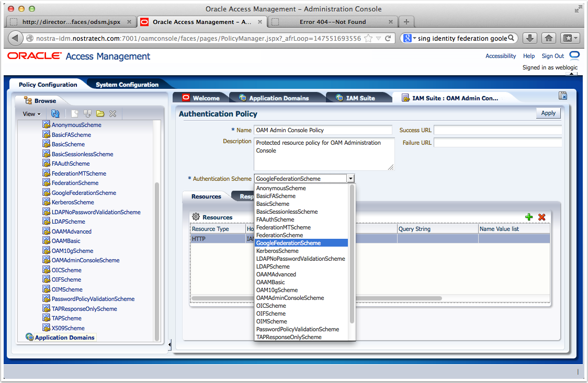Open the selected scheme using folder icon
The image size is (588, 383).
99,113
